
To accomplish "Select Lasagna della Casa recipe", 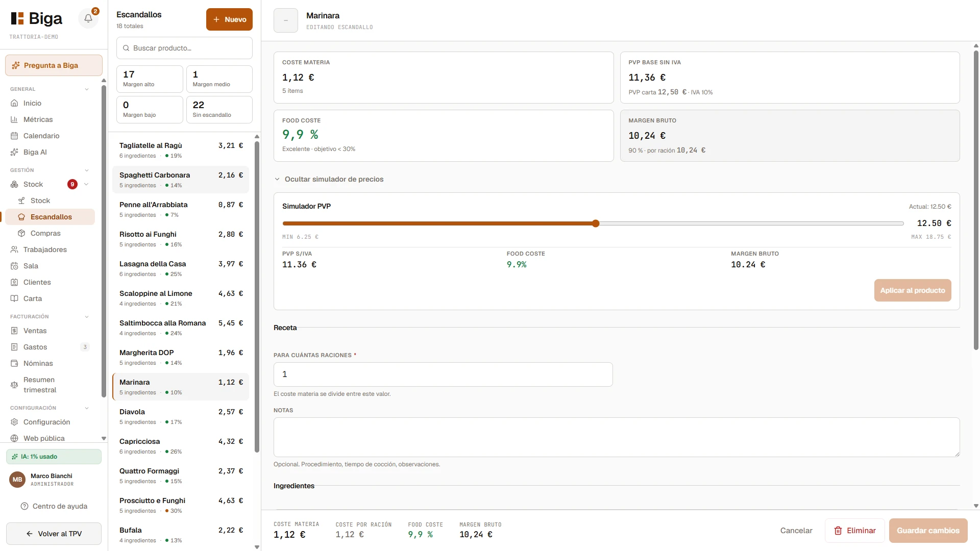I will pos(181,268).
